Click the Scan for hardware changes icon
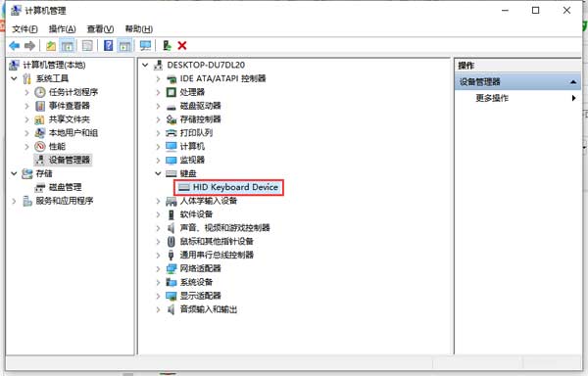This screenshot has width=588, height=376. 145,46
